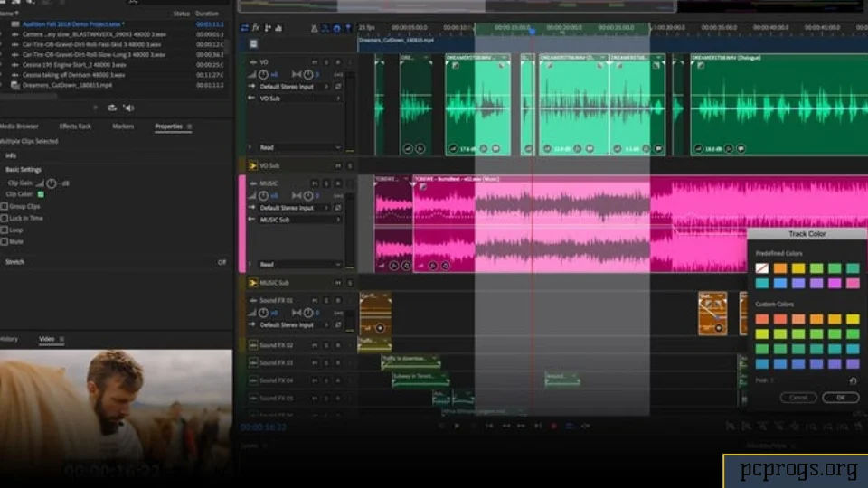Click the EQ view icon in the toolbar
Screen dimensions: 868x488
(278, 28)
